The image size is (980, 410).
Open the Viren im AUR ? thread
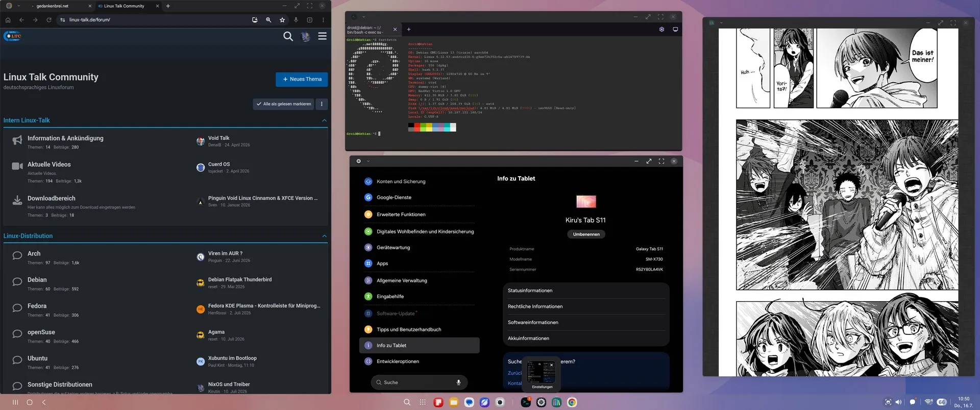pos(225,253)
